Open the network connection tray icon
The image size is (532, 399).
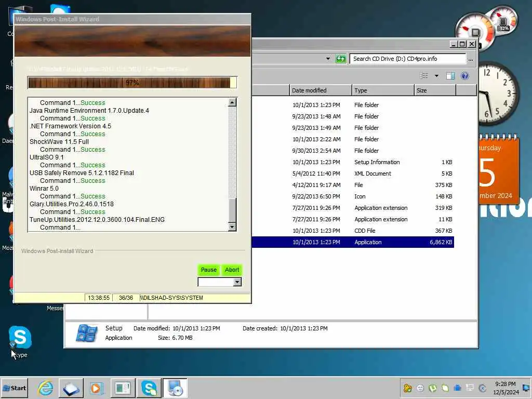pyautogui.click(x=470, y=388)
